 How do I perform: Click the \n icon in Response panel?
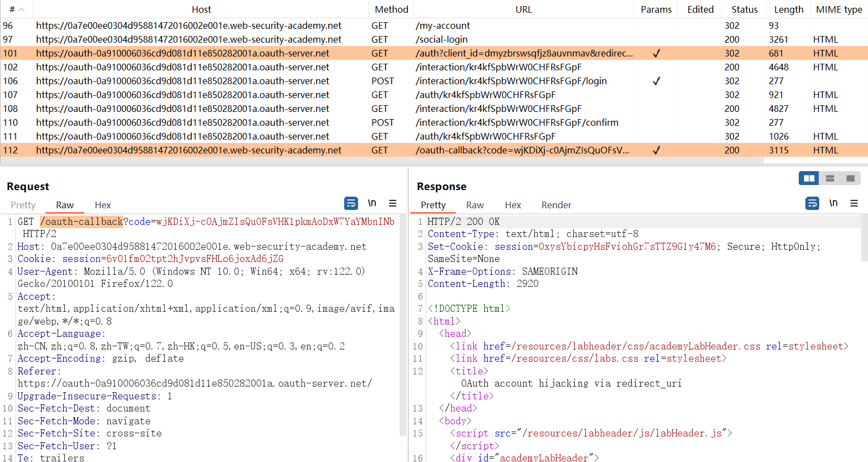833,203
